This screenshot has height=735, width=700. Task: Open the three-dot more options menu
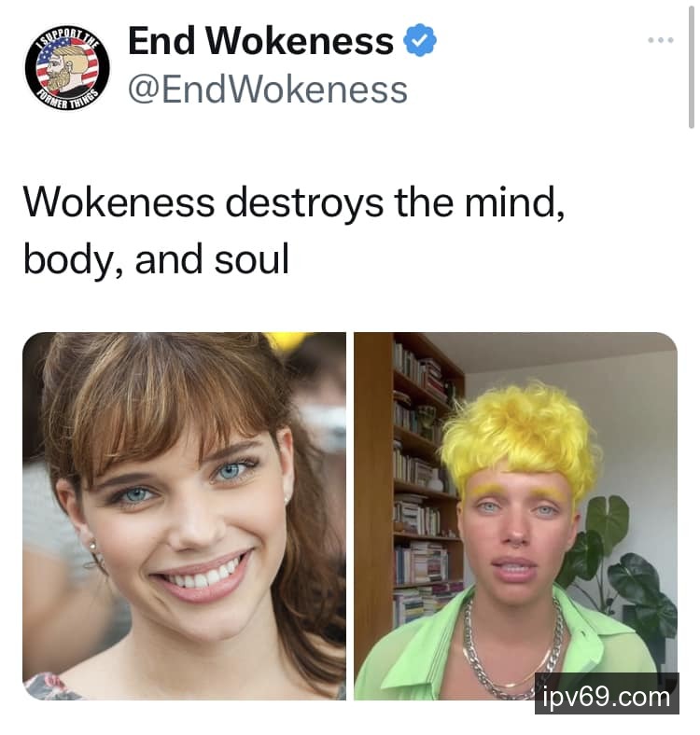[661, 40]
